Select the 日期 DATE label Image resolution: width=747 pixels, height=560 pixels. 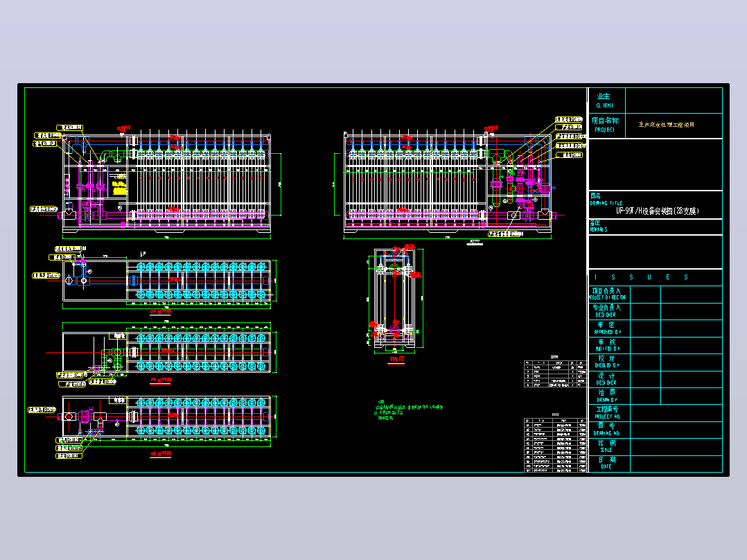click(606, 463)
